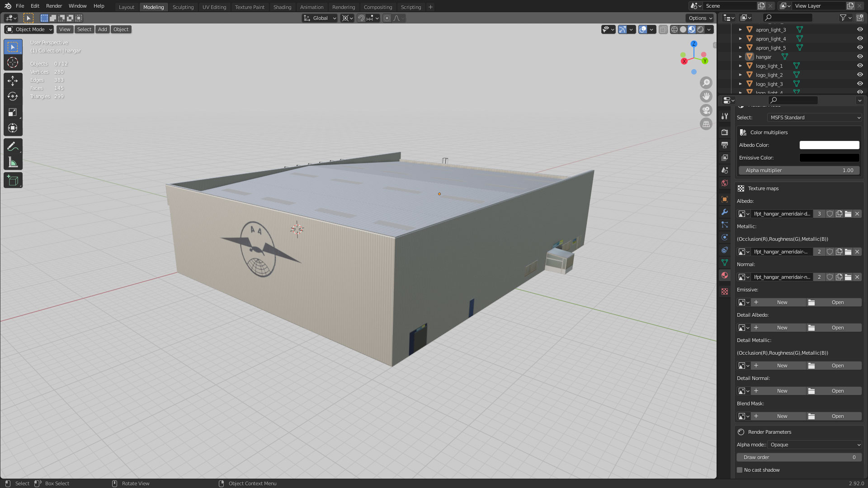Choose the Add Cube tool
Image resolution: width=868 pixels, height=488 pixels.
click(13, 181)
